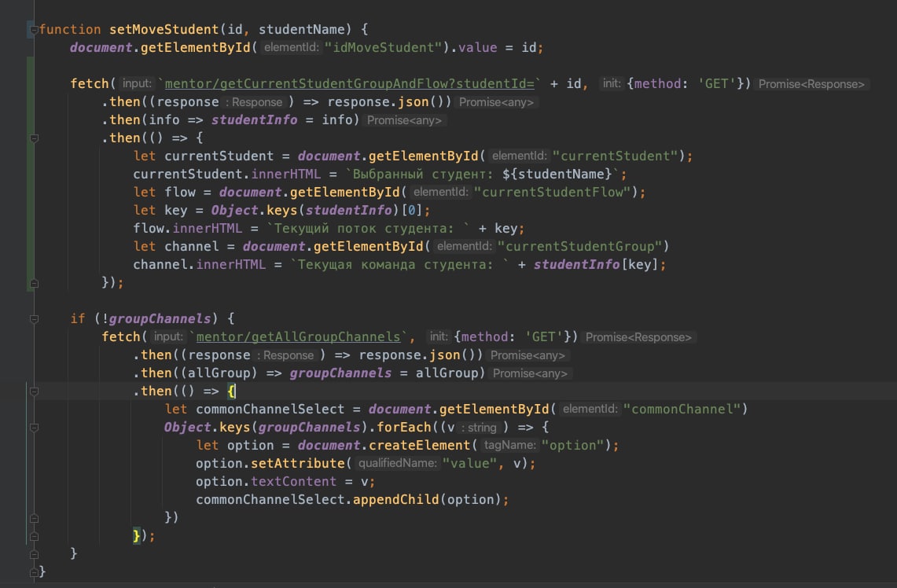897x588 pixels.
Task: Click the 'Текущий поток студента' template string
Action: (367, 228)
